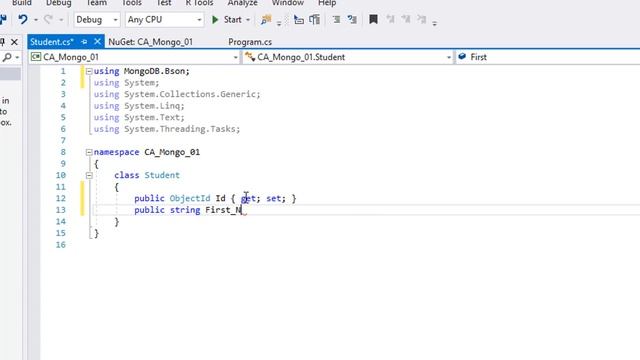Image resolution: width=640 pixels, height=360 pixels.
Task: Click the search magnifier in left panel
Action: coord(7,57)
